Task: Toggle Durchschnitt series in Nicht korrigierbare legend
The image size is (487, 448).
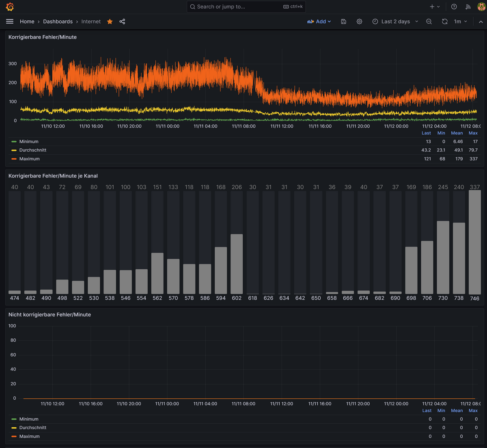Action: pos(33,428)
